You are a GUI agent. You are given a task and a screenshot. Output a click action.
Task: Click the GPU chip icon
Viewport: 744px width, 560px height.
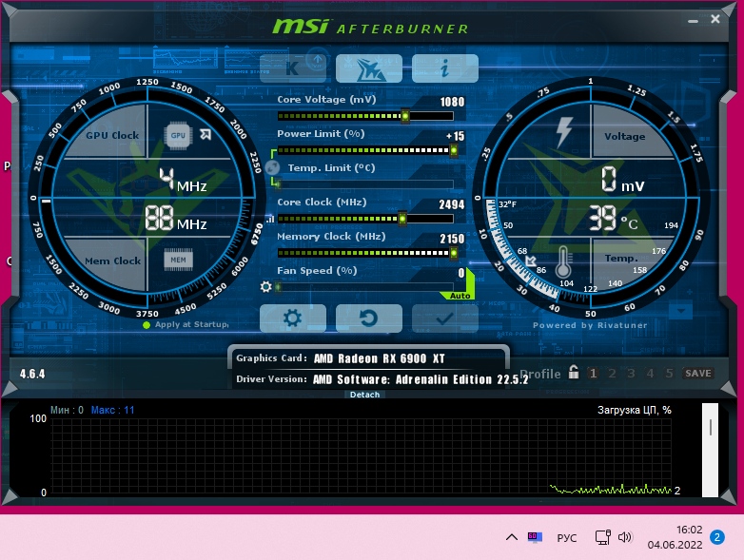[x=178, y=135]
